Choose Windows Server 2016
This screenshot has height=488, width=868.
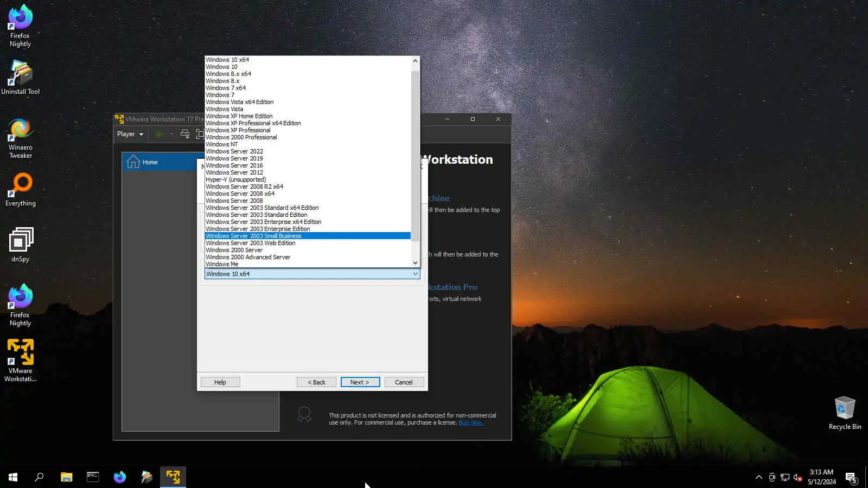[x=308, y=165]
